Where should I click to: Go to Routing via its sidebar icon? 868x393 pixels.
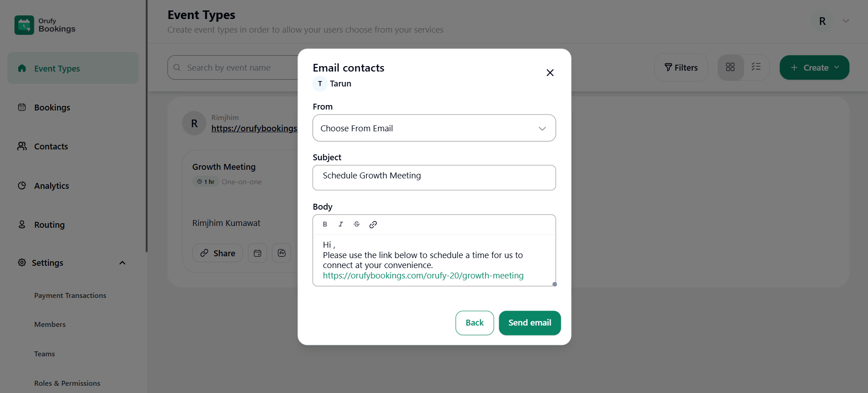(x=49, y=225)
